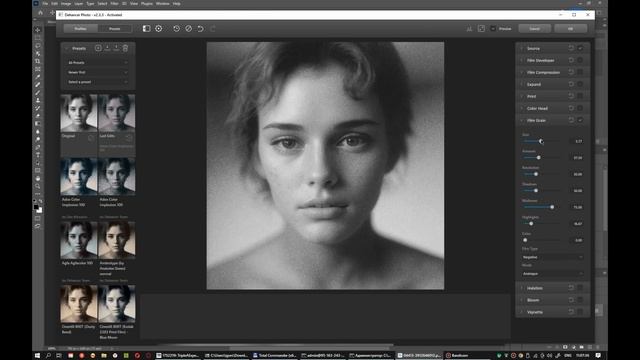Screen dimensions: 640x360
Task: Open Photoshop Window menu
Action: 162,4
